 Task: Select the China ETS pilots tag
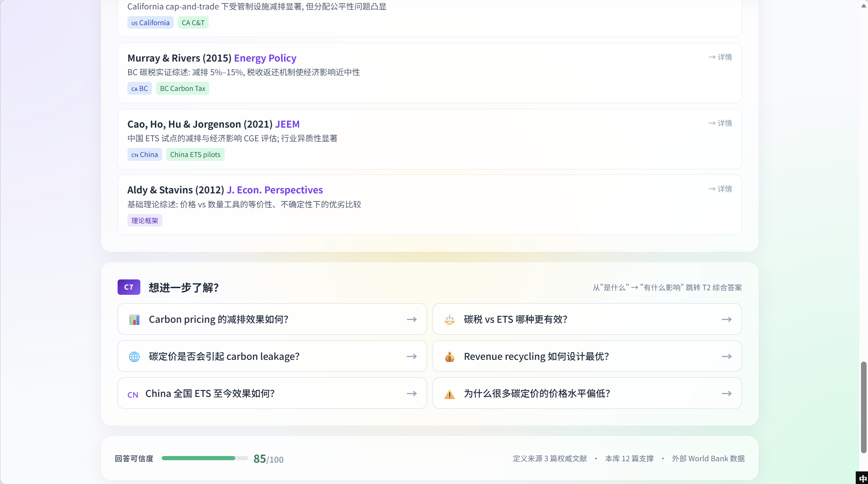(195, 155)
